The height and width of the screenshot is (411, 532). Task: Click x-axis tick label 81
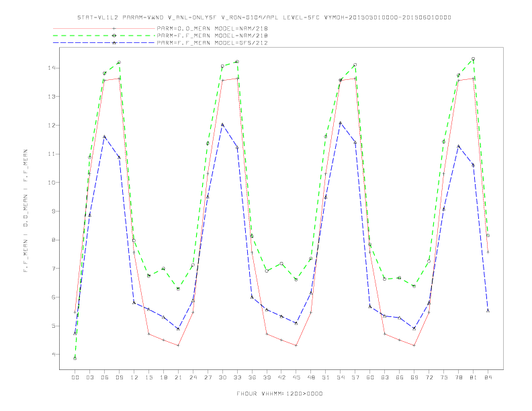[x=474, y=377]
